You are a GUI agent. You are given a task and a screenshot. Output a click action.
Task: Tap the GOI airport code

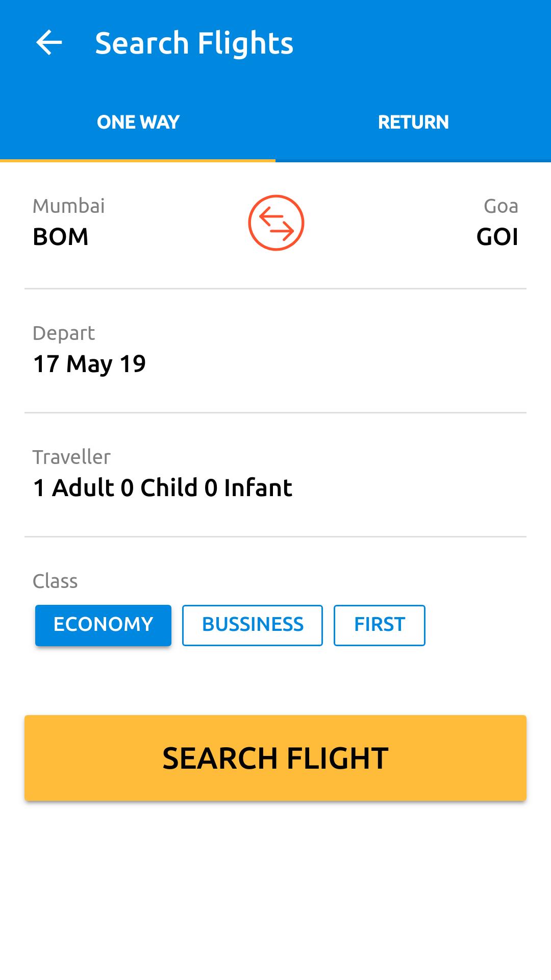pos(497,237)
